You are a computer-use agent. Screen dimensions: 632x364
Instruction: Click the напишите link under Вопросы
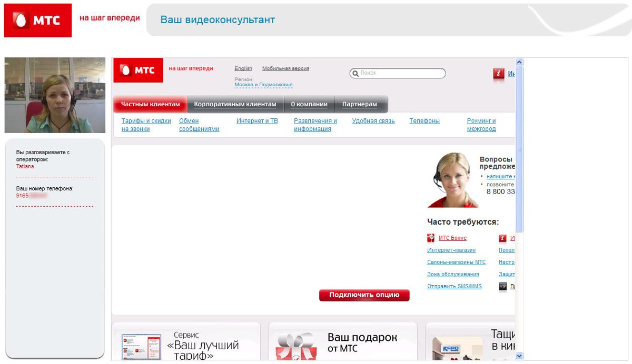500,177
